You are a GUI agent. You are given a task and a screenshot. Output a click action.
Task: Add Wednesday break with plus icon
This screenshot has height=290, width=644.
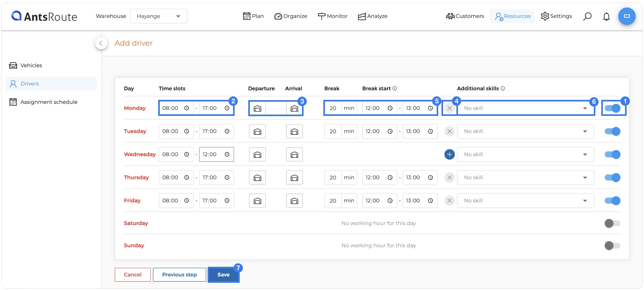click(449, 154)
